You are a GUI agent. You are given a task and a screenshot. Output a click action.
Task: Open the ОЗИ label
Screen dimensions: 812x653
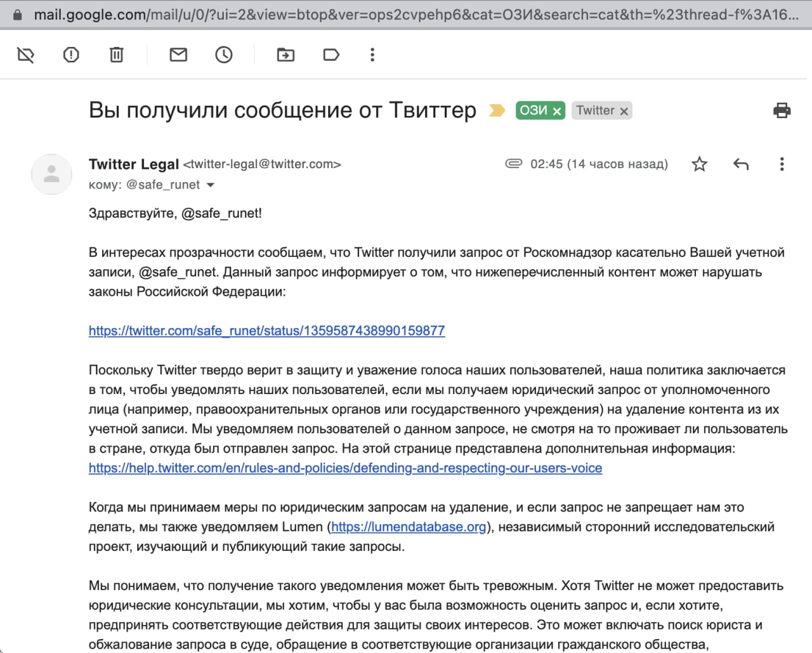534,110
